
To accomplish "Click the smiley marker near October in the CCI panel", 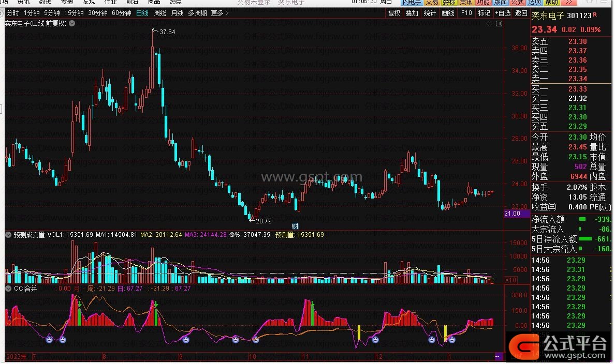I will pos(256,339).
